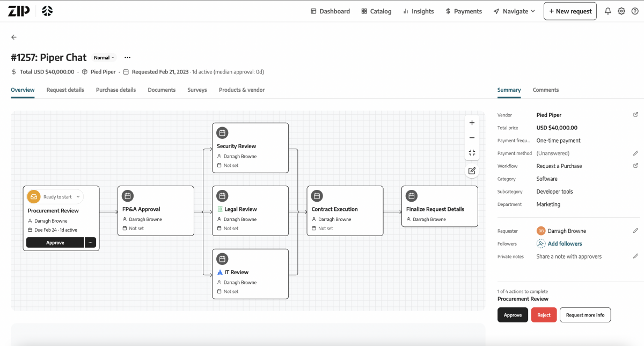Click the company logo next to ZIP

pos(47,11)
